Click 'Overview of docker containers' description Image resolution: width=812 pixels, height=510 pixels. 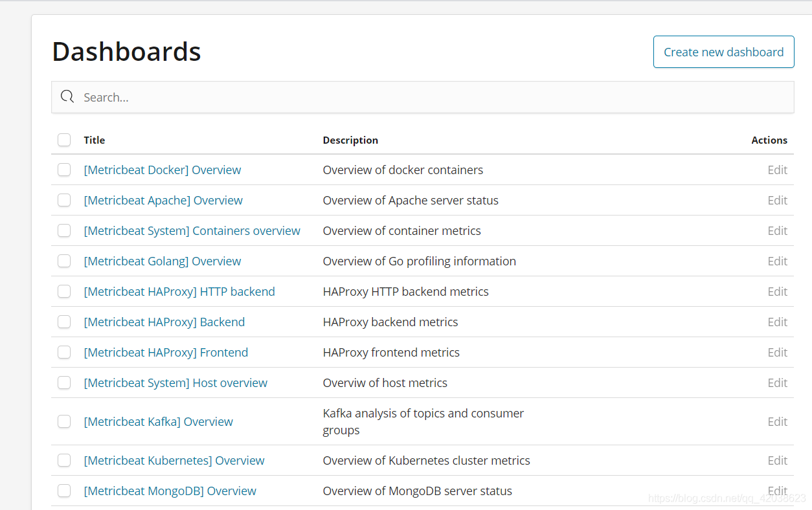click(x=403, y=170)
